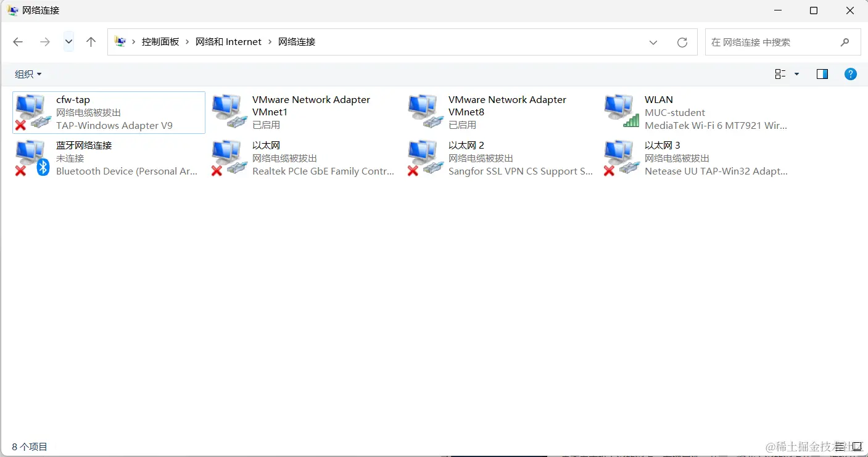
Task: Select the 蓝牙网络连接 Bluetooth icon
Action: pos(33,158)
